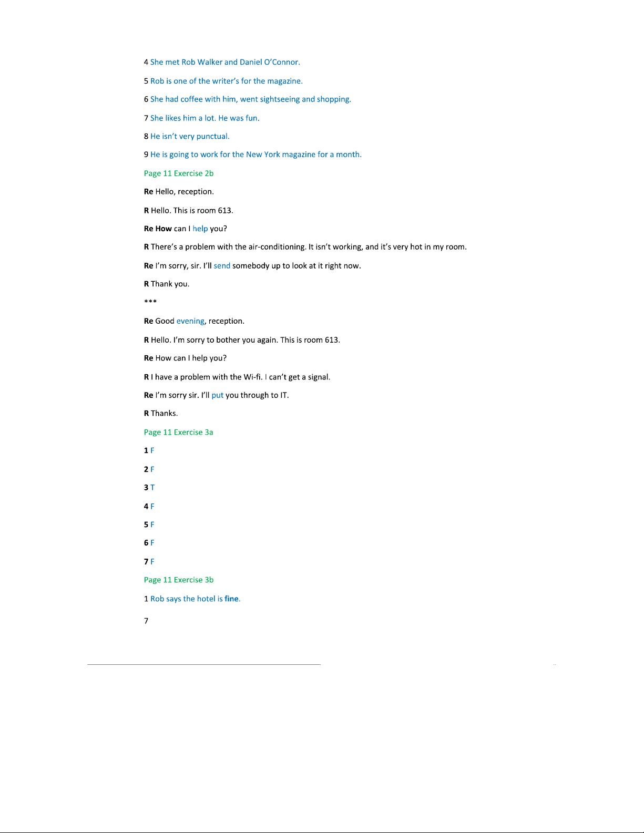Click the green 'Page 11 Exercise 2b' heading
The width and height of the screenshot is (644, 833).
tap(179, 173)
